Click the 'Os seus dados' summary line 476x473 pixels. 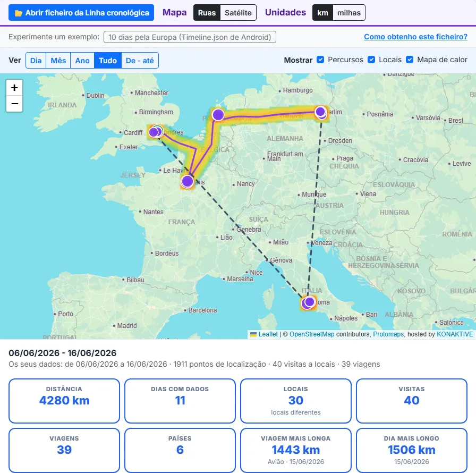pyautogui.click(x=194, y=364)
